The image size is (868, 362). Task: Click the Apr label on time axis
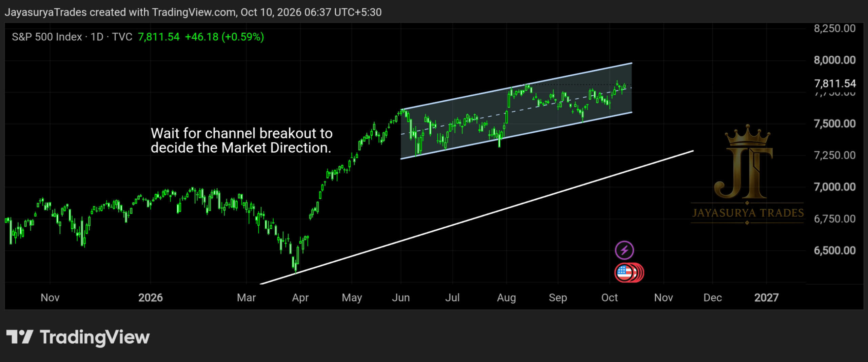click(300, 298)
